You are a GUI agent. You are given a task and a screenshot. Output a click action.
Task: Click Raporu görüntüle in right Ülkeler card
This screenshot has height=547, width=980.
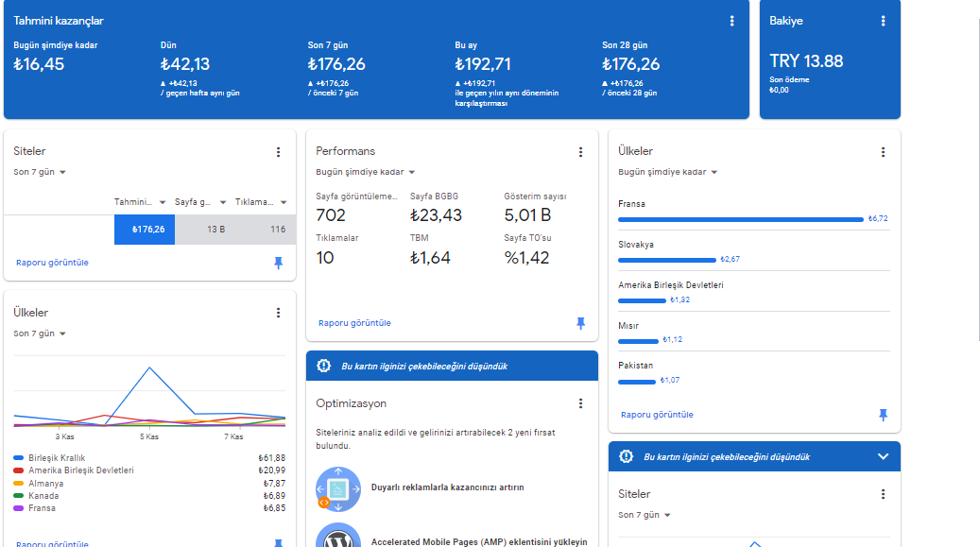point(657,415)
